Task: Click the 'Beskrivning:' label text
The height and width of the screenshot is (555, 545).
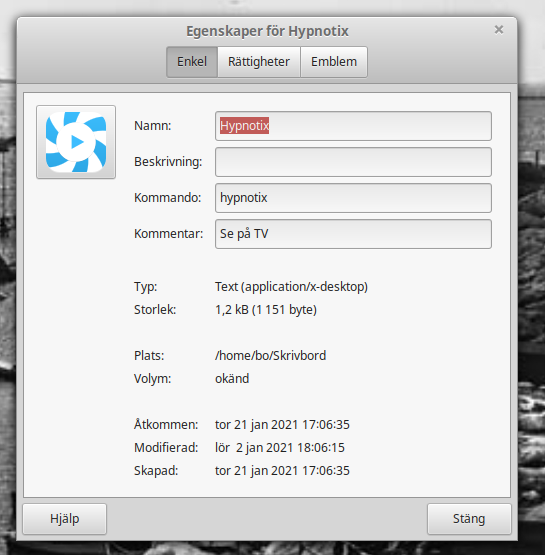Action: (168, 162)
